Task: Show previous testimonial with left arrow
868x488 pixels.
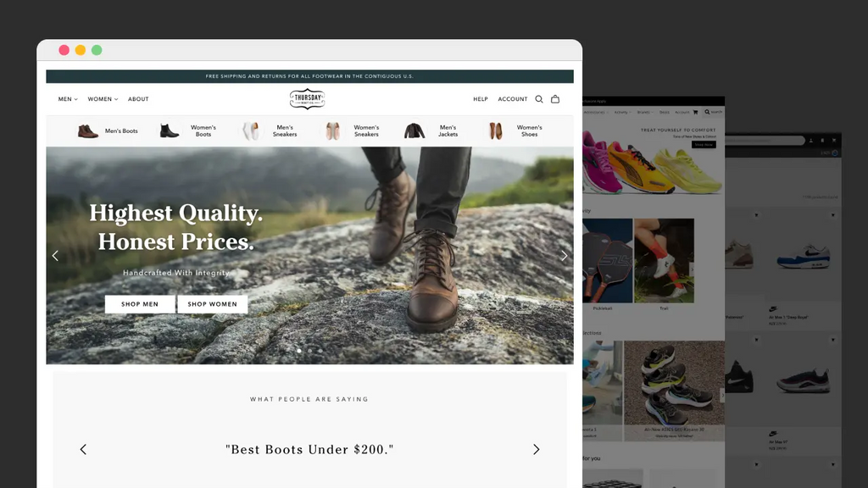Action: 83,450
